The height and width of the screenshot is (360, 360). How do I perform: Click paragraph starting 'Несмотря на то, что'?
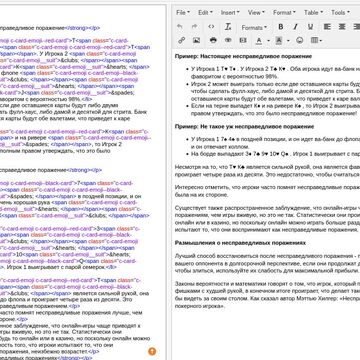click(x=267, y=171)
